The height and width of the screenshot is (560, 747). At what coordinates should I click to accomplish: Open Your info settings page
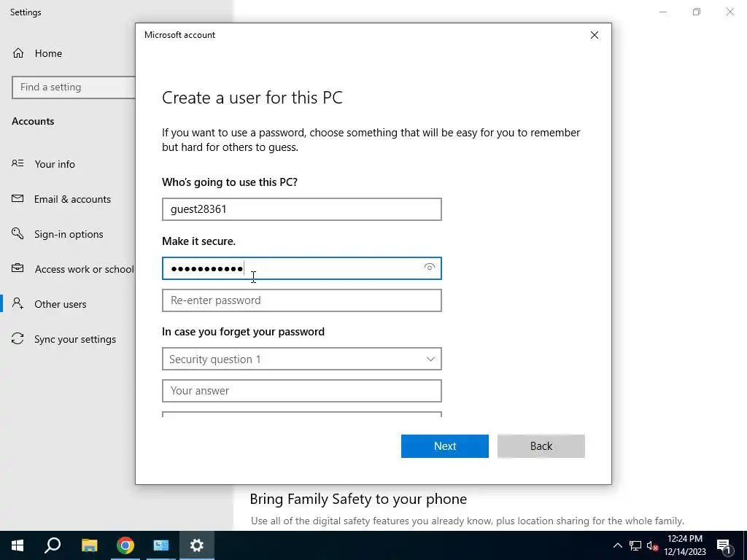pyautogui.click(x=54, y=164)
